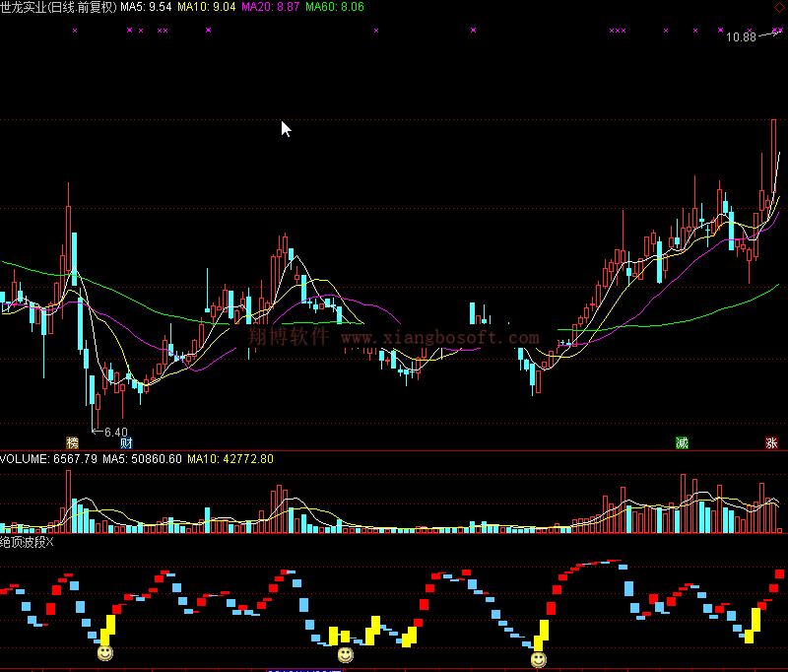Viewport: 788px width, 672px height.
Task: Click the 绝顶波段X indicator name
Action: (x=27, y=542)
